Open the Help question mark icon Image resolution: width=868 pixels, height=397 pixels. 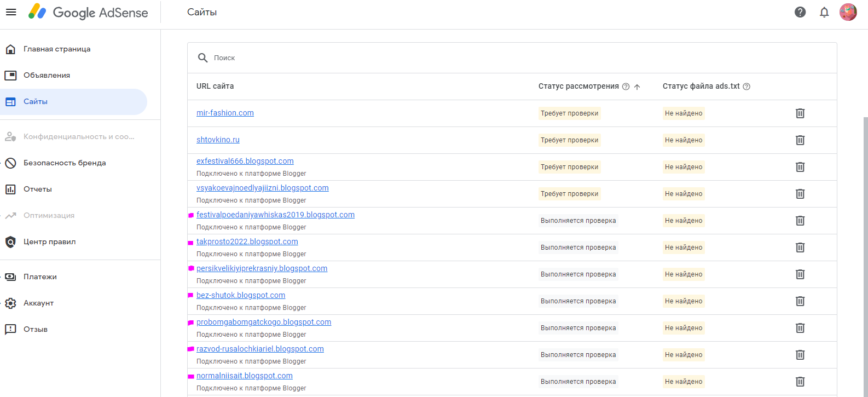tap(800, 12)
